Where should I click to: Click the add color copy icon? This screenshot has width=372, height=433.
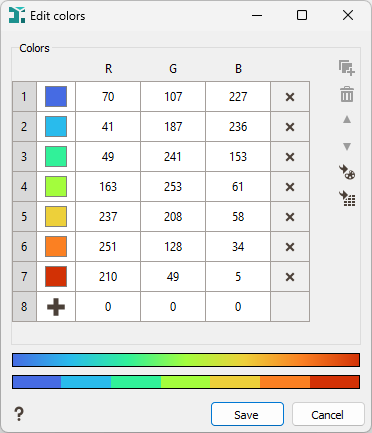[347, 68]
